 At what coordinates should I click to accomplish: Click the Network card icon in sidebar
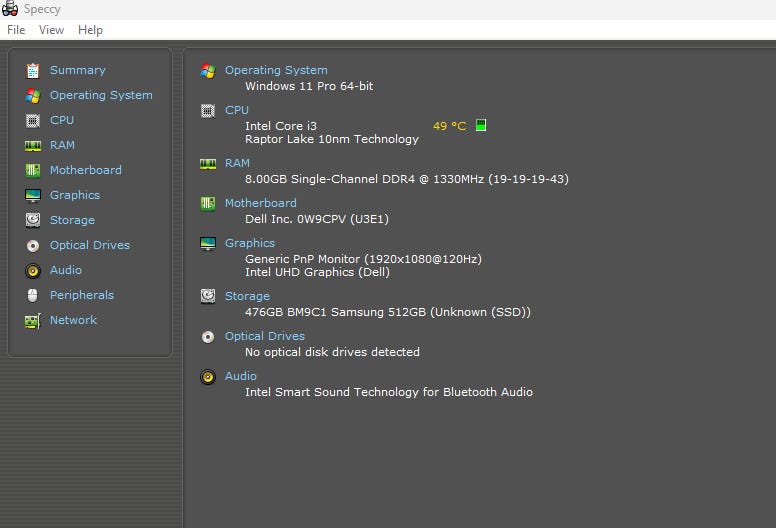(x=33, y=321)
